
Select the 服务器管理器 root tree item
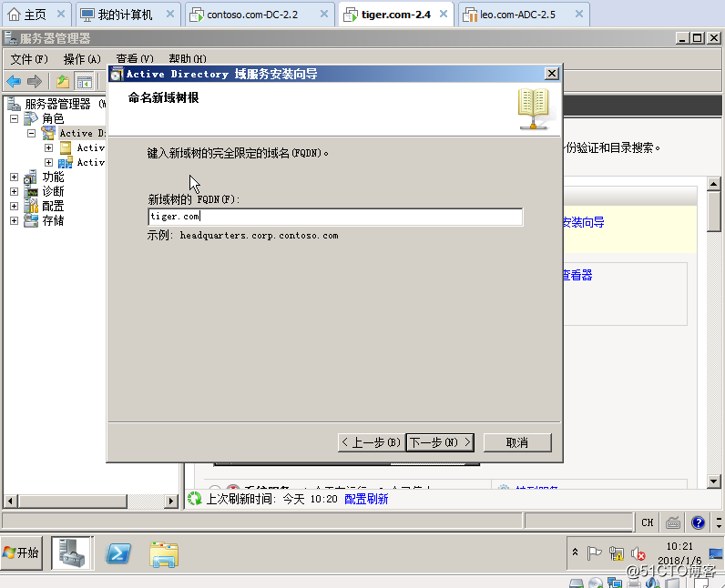pyautogui.click(x=57, y=104)
